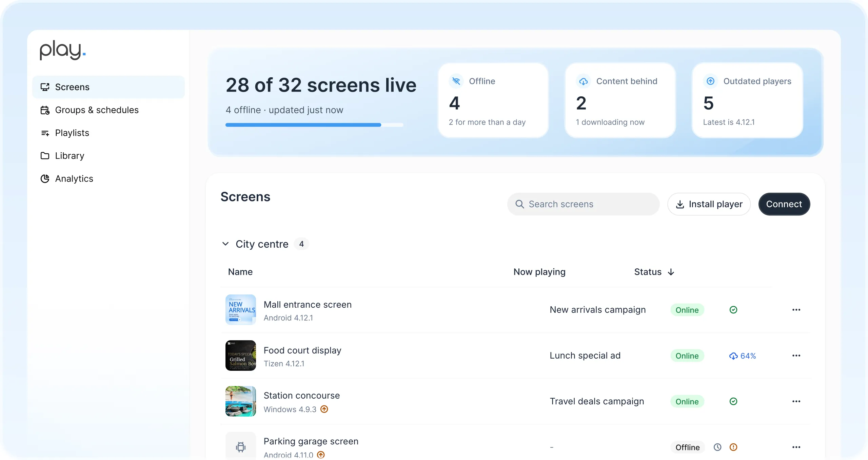
Task: Click the Name column header
Action: pos(240,272)
